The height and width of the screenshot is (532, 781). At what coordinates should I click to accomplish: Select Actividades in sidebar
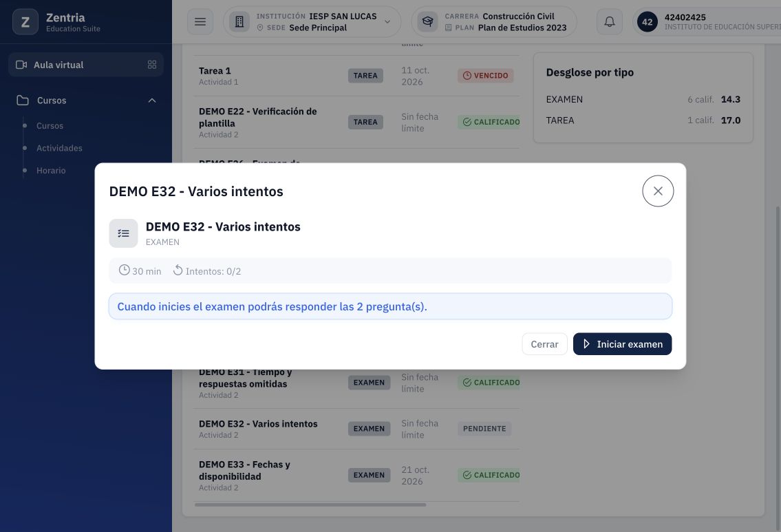(x=59, y=148)
